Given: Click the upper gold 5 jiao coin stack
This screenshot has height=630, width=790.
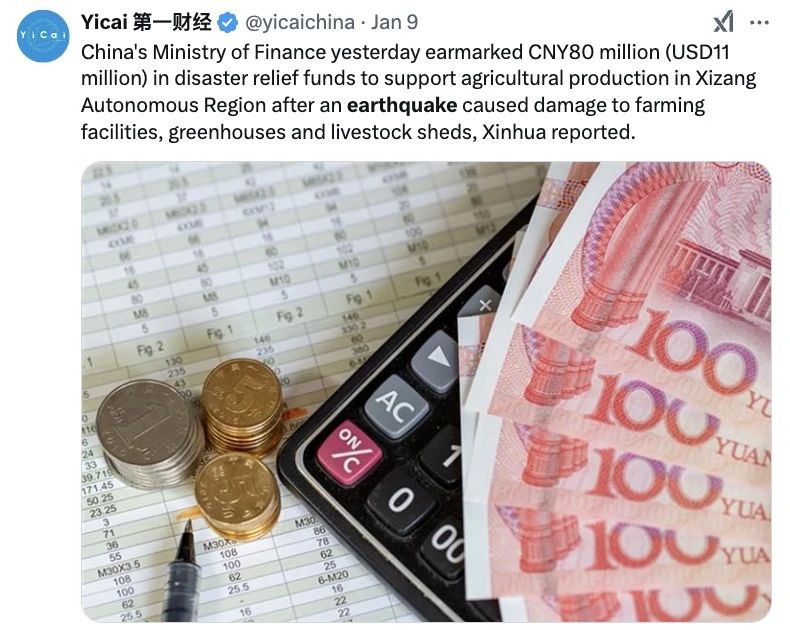Looking at the screenshot, I should [243, 405].
